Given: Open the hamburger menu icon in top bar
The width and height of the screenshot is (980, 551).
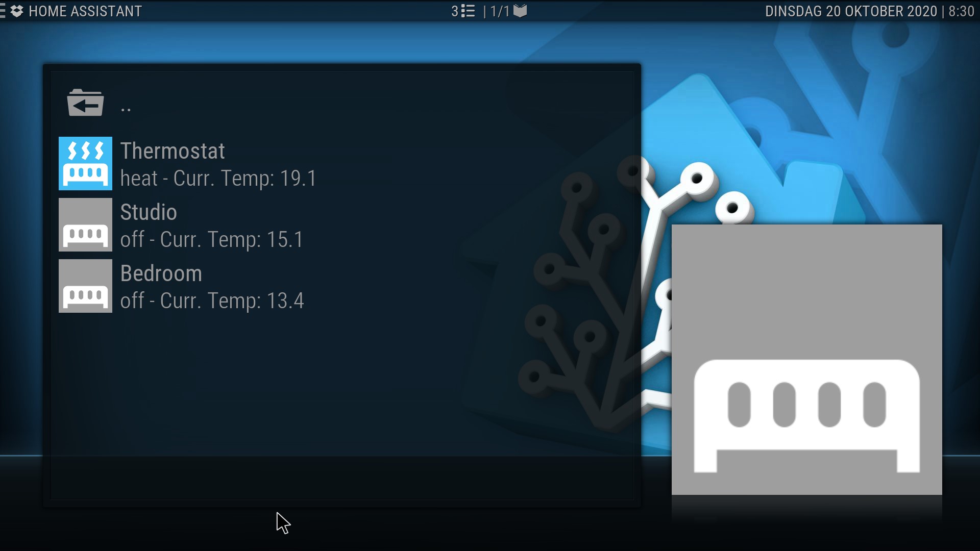Looking at the screenshot, I should (x=3, y=11).
